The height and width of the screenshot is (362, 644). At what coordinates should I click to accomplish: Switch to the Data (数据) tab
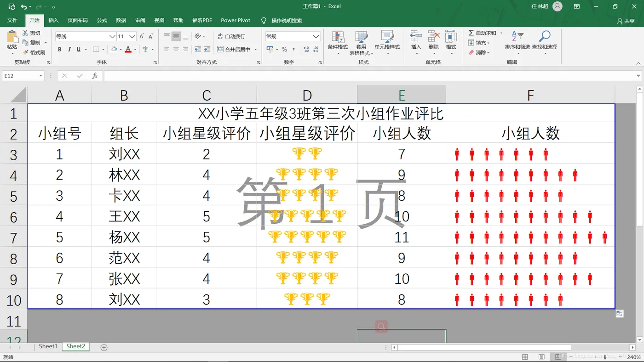tap(121, 20)
